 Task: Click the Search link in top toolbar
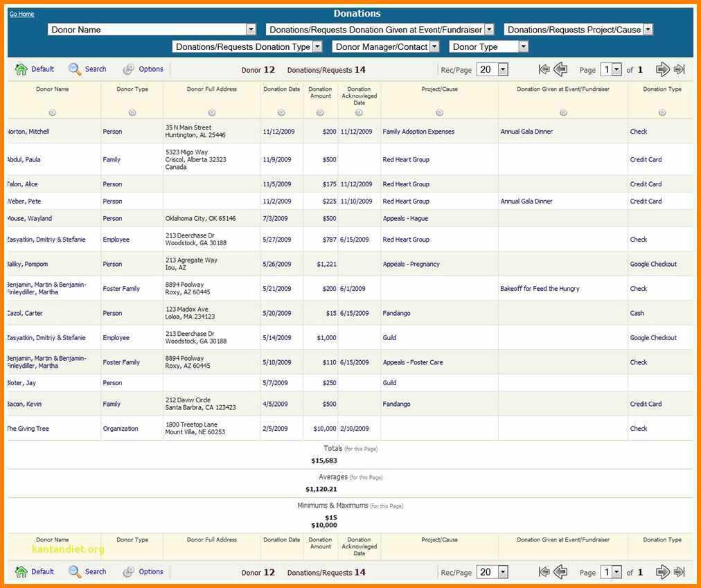[96, 69]
